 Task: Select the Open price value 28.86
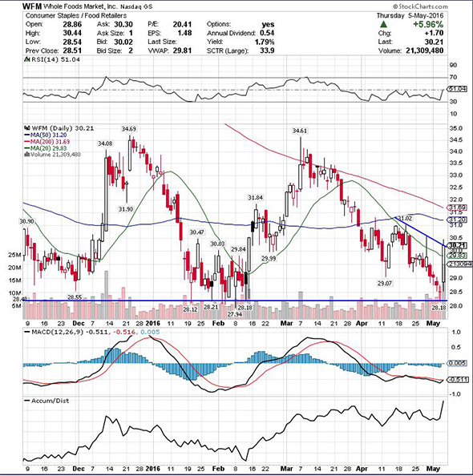tap(72, 24)
